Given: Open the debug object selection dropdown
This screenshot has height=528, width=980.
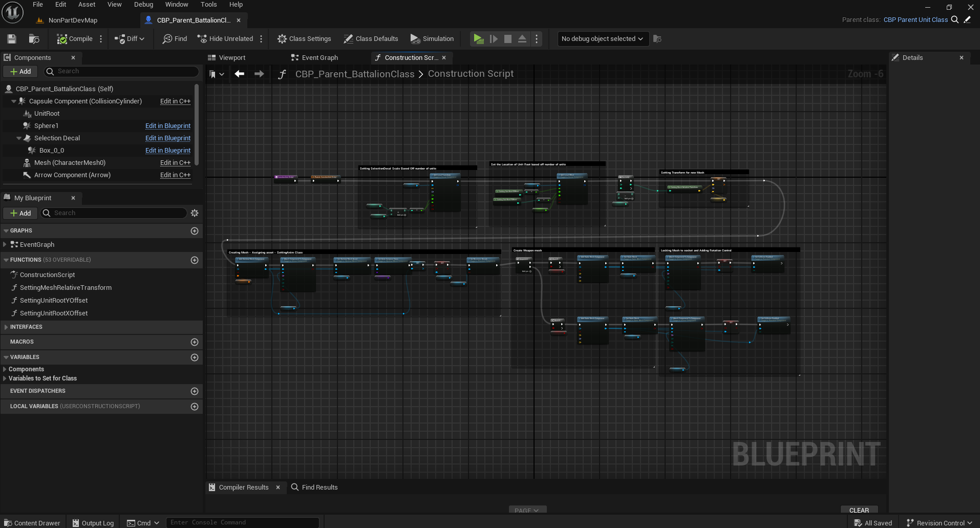Looking at the screenshot, I should pyautogui.click(x=602, y=39).
